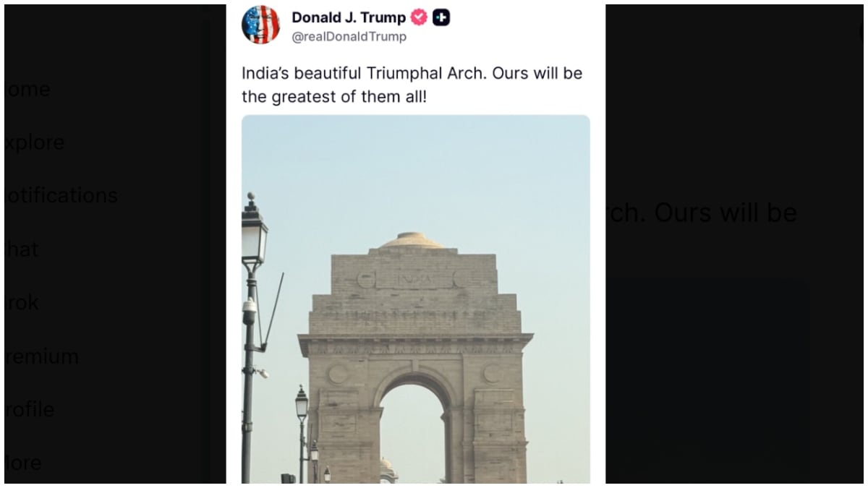
Task: Open Grok from the left sidebar
Action: tap(22, 302)
